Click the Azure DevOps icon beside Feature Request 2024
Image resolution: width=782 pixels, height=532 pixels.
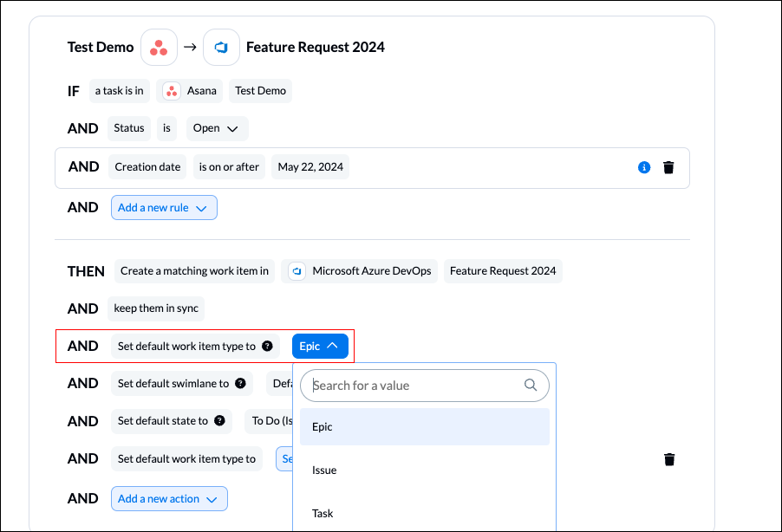pyautogui.click(x=221, y=47)
